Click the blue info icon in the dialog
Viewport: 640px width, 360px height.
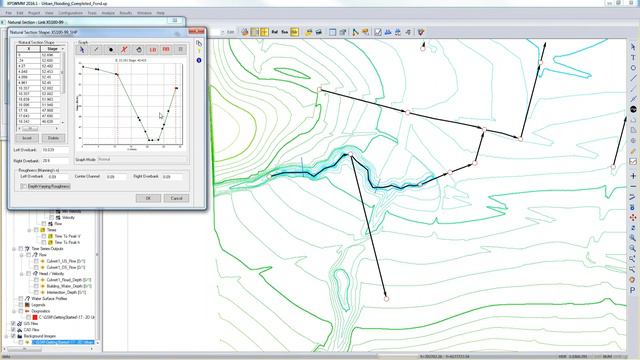coord(199,60)
